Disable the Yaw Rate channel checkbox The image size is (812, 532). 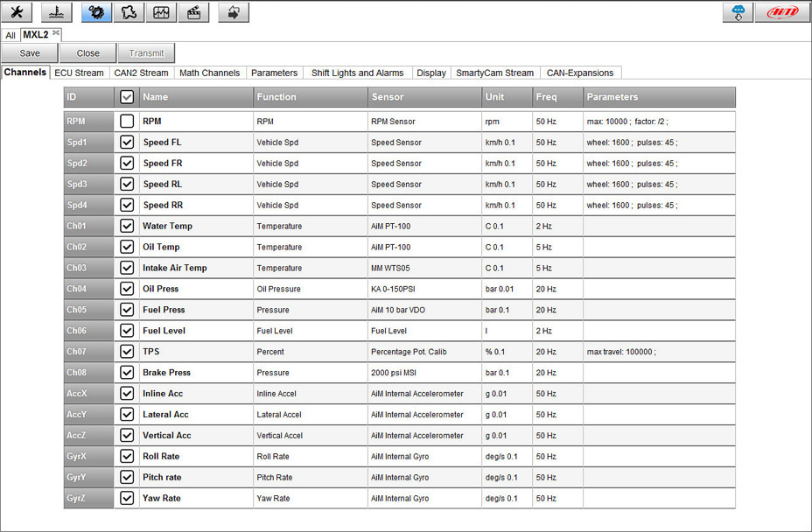127,498
